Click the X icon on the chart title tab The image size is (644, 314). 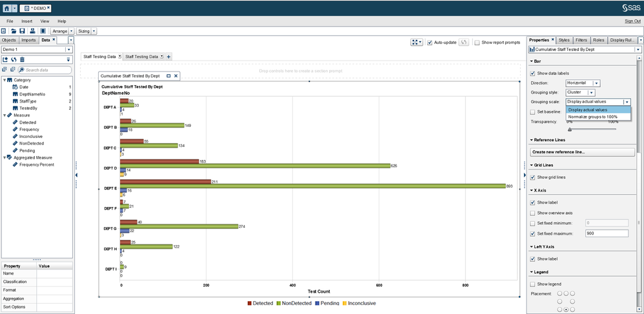176,76
